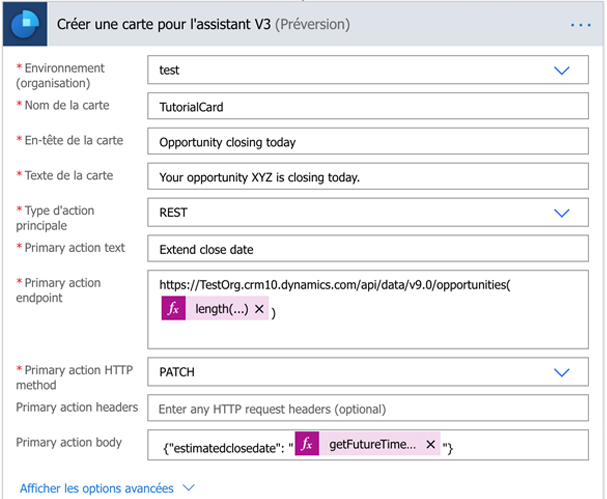Screen dimensions: 607x499
Task: Select the fx icon on length expression
Action: pyautogui.click(x=173, y=308)
